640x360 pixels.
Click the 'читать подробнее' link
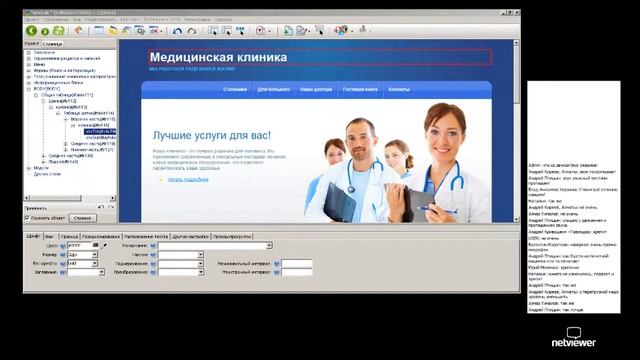coord(188,180)
